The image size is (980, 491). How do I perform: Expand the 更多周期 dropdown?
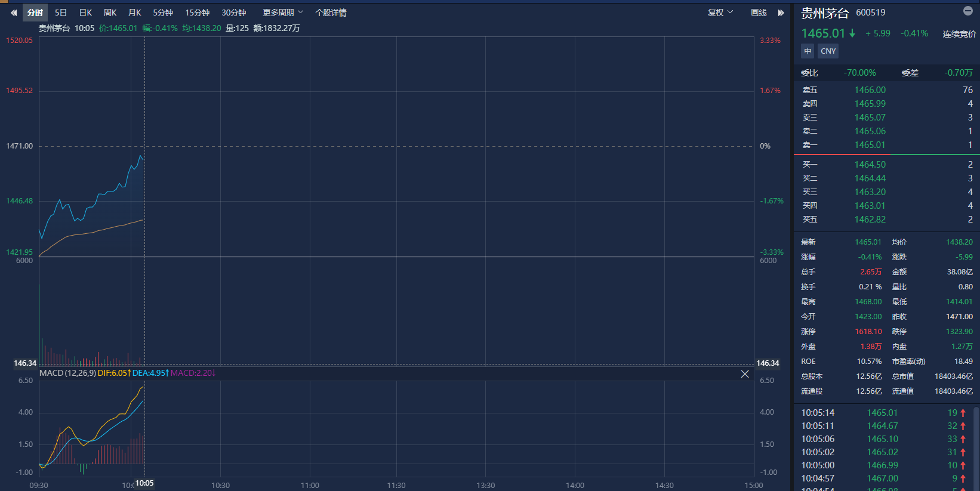(283, 13)
